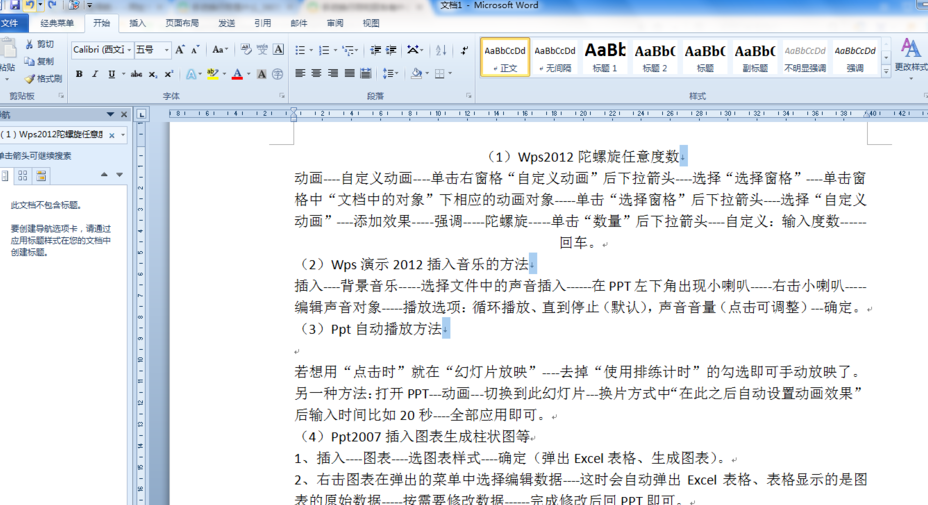Image resolution: width=928 pixels, height=505 pixels.
Task: Switch to 页面布局 Page Layout tab
Action: pos(182,24)
